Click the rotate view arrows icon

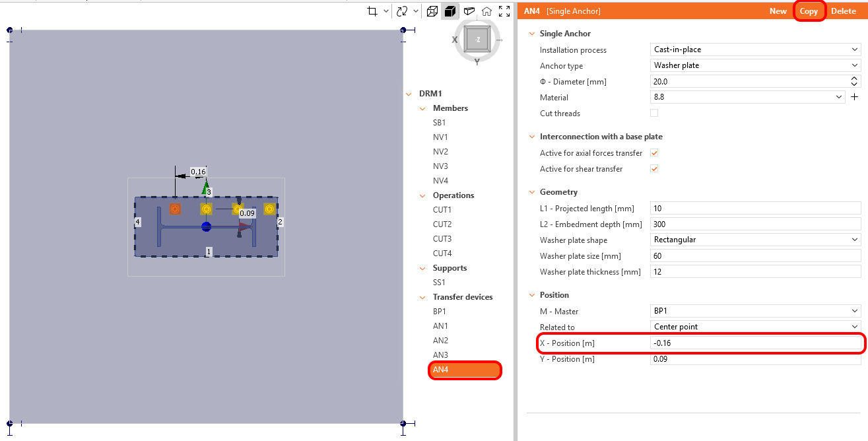coord(402,11)
